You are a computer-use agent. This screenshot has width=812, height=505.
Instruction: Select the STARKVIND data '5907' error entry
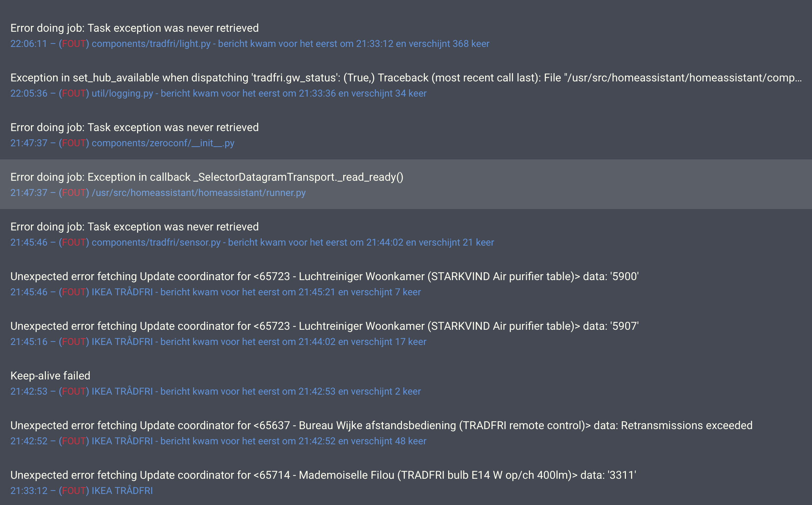click(325, 326)
